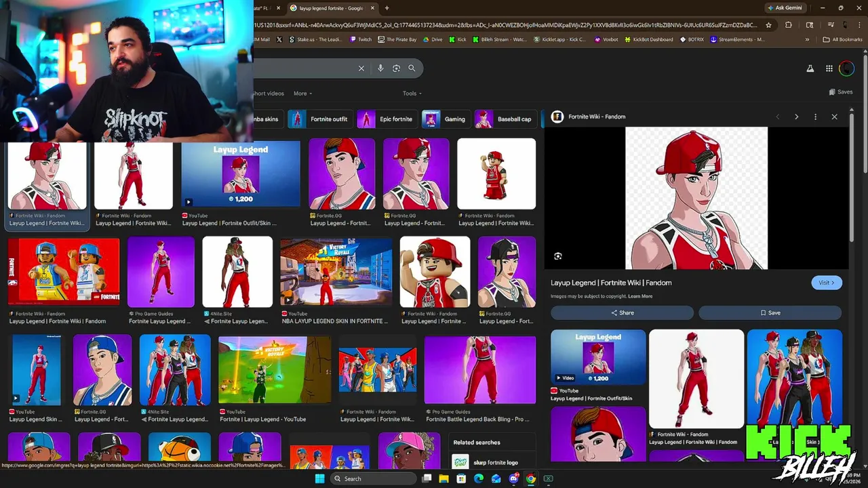Open Twitch bookmark

(361, 39)
